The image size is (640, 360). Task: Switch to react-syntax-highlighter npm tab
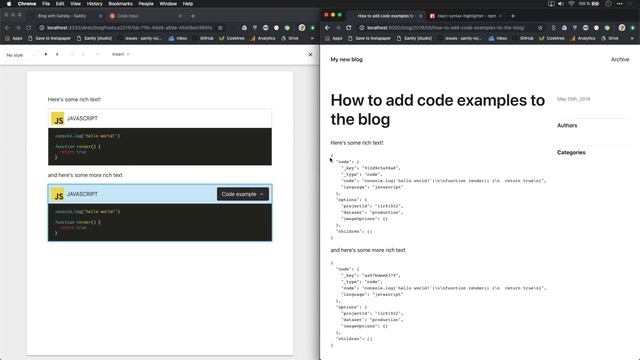[466, 16]
